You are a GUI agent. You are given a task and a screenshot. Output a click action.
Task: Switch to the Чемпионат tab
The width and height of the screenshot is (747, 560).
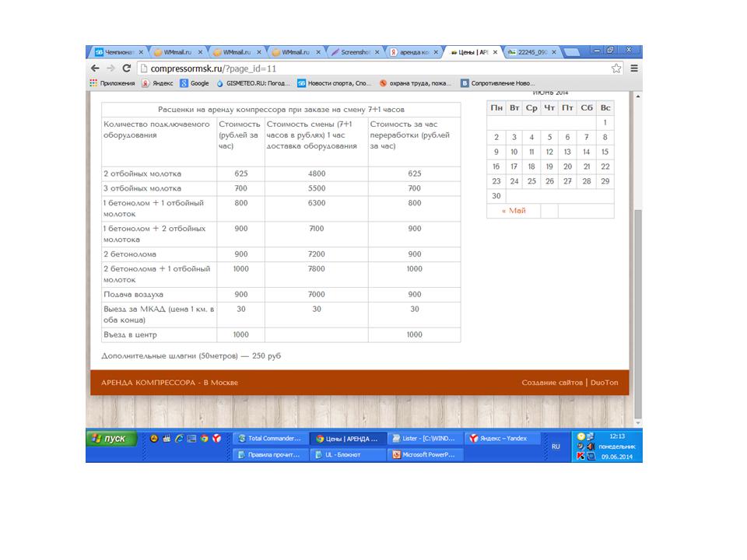click(117, 52)
